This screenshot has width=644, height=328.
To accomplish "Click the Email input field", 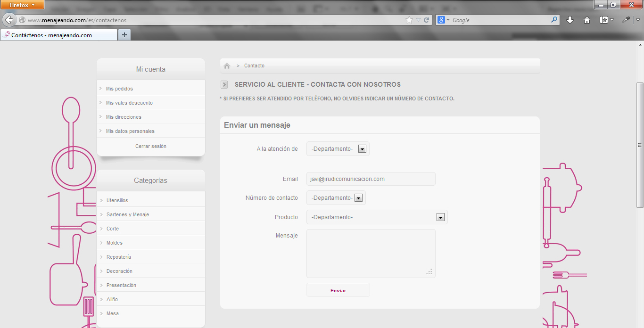I will pyautogui.click(x=371, y=179).
